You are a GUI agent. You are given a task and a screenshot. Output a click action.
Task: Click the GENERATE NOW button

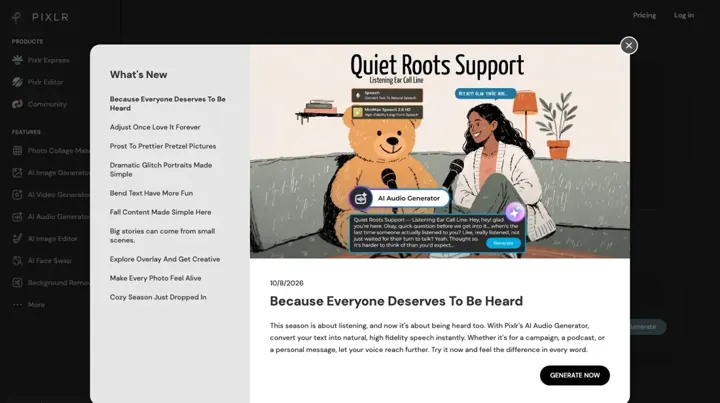coord(574,375)
